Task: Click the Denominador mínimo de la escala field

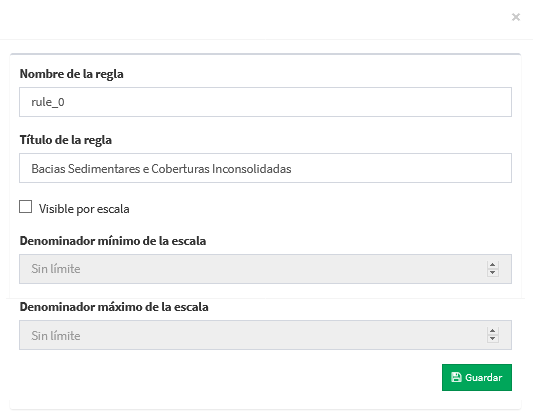Action: click(x=265, y=269)
